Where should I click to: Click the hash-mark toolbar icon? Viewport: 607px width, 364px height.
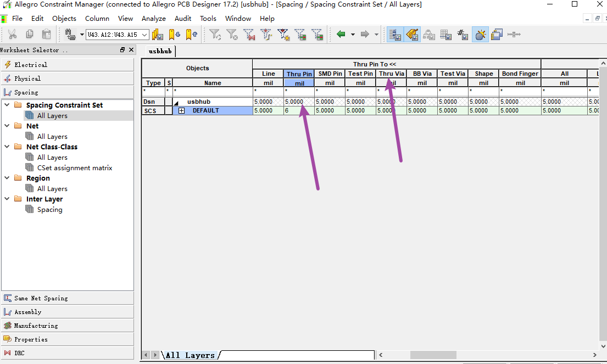[463, 35]
